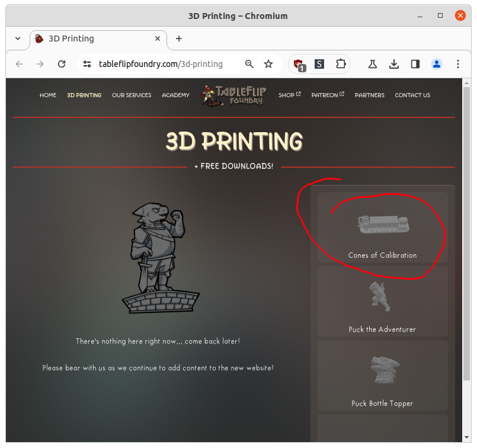Screen dimensions: 477x448
Task: Reload the 3D Printing page
Action: 62,64
